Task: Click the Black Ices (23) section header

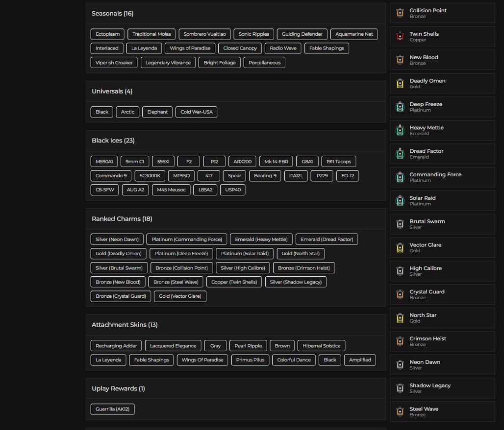Action: click(x=113, y=141)
